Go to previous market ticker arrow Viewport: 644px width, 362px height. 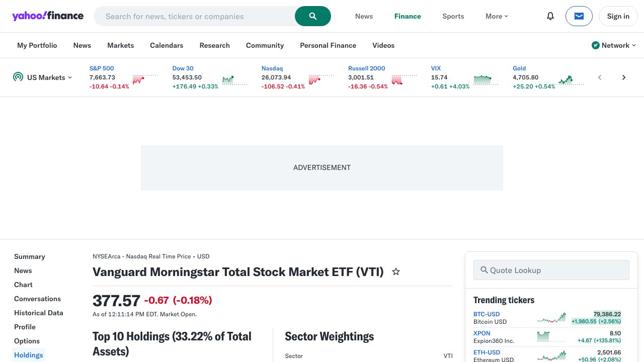600,77
